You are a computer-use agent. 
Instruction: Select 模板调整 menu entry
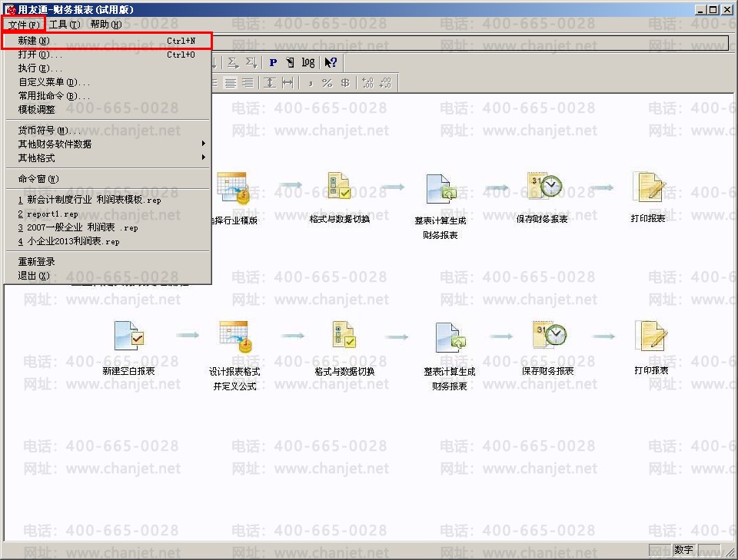[108, 110]
